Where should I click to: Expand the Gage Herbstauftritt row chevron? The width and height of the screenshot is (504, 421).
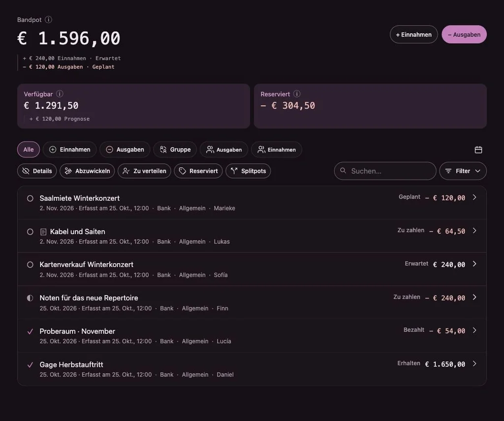click(x=474, y=363)
